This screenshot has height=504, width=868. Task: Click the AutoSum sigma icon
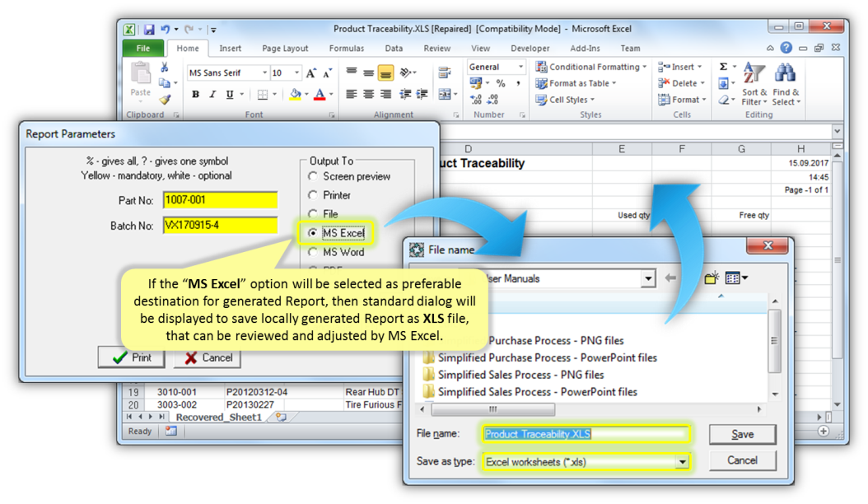point(723,67)
